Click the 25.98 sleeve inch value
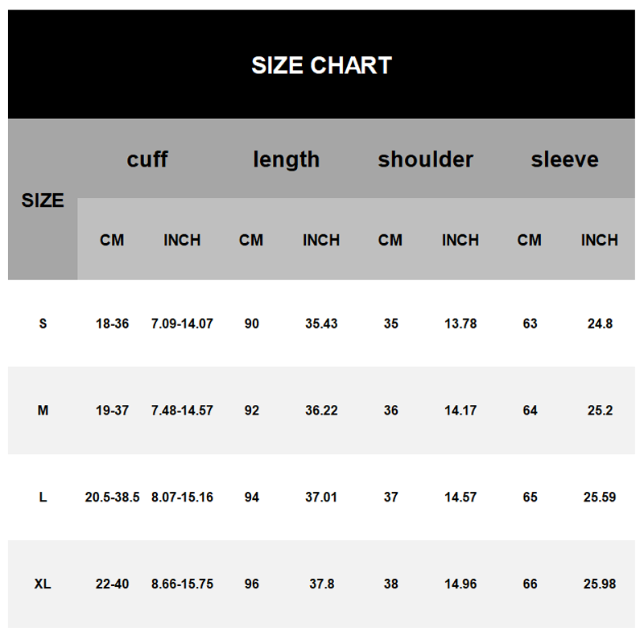644x644 pixels. click(600, 584)
